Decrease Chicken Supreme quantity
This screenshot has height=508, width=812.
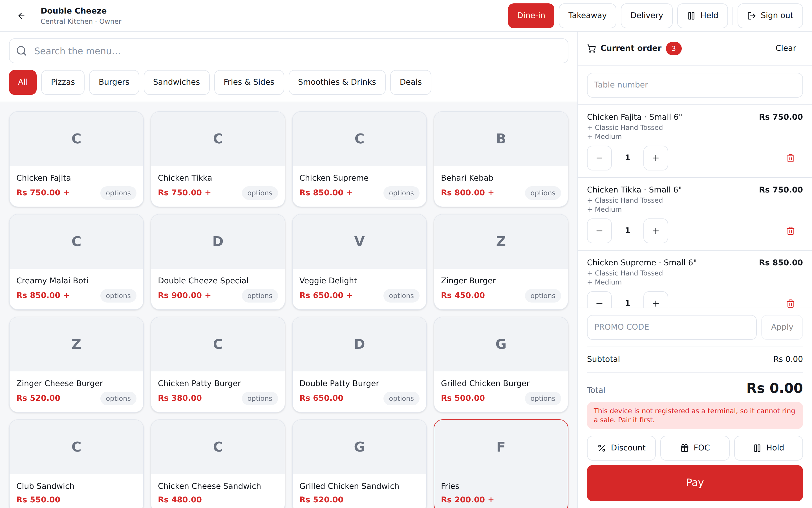[x=599, y=300]
